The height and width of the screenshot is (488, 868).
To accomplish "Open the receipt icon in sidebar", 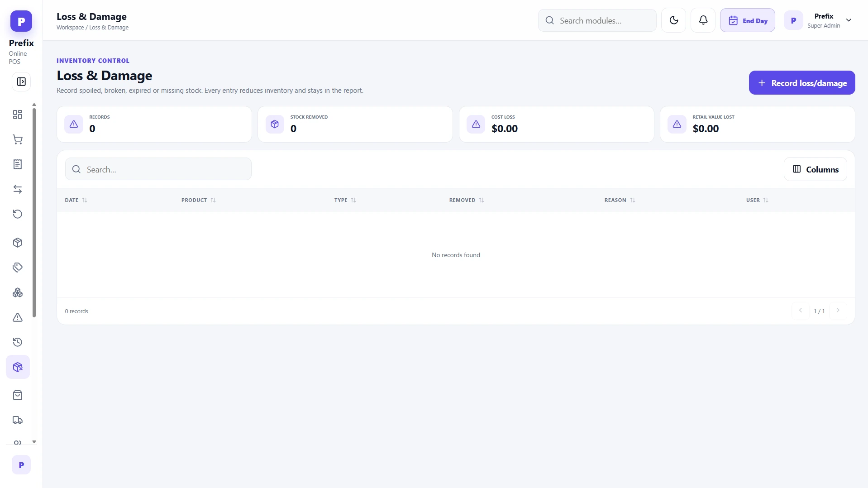I will 18,164.
